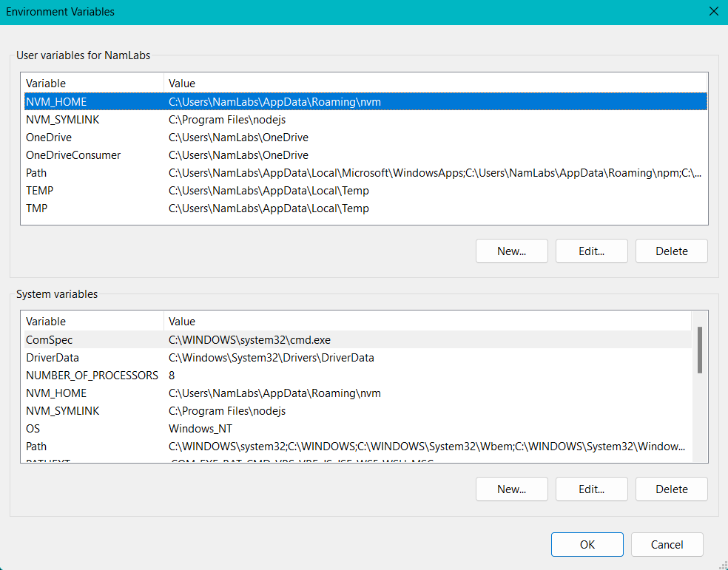Delete the selected user variable
Image resolution: width=728 pixels, height=570 pixels.
point(671,251)
